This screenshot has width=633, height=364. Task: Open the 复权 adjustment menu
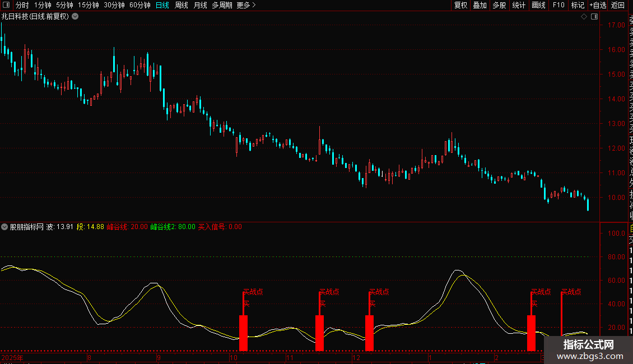point(460,5)
